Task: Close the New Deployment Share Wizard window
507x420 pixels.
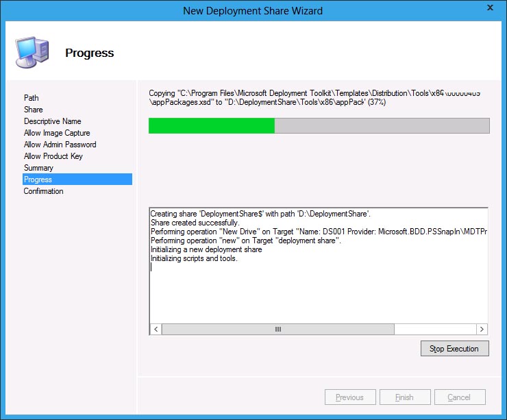Action: tap(491, 9)
